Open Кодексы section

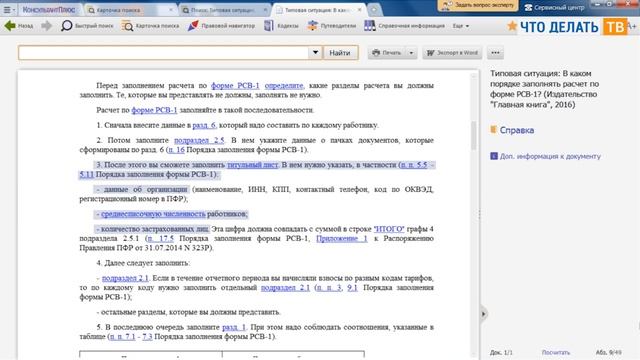click(x=281, y=26)
